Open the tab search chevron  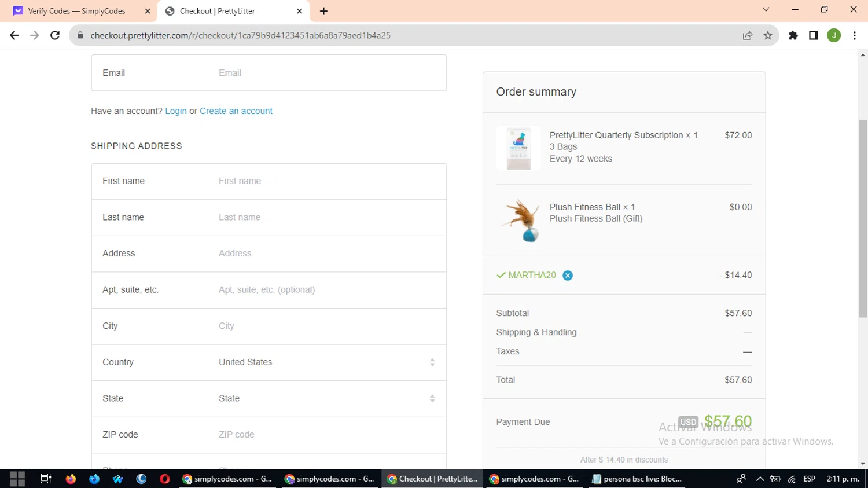point(766,10)
